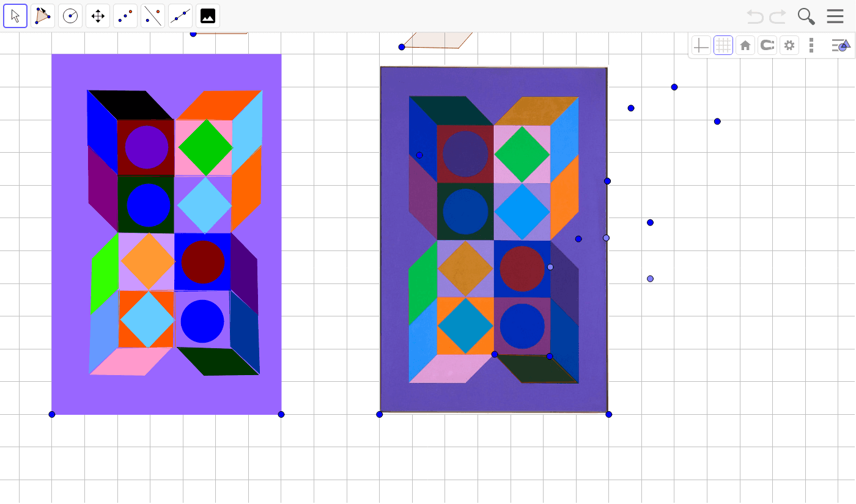Select the Move Graphics View tool
The image size is (856, 504).
click(x=98, y=16)
